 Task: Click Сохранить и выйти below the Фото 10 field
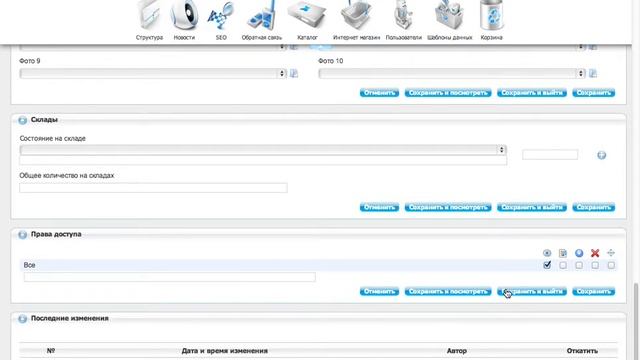tap(531, 93)
